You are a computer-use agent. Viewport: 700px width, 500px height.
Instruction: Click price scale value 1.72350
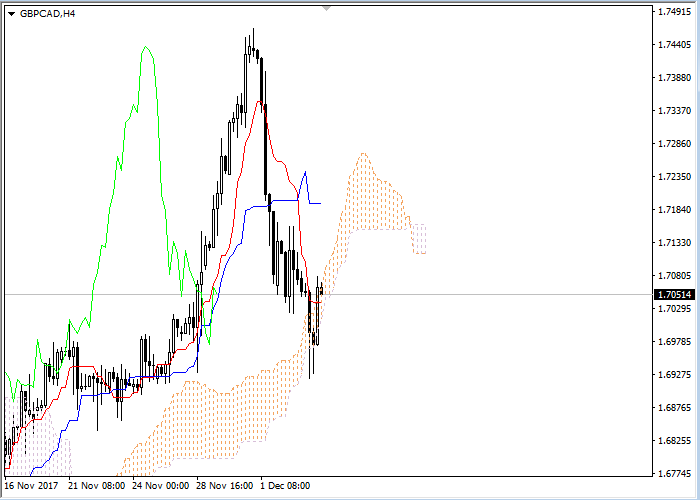675,177
